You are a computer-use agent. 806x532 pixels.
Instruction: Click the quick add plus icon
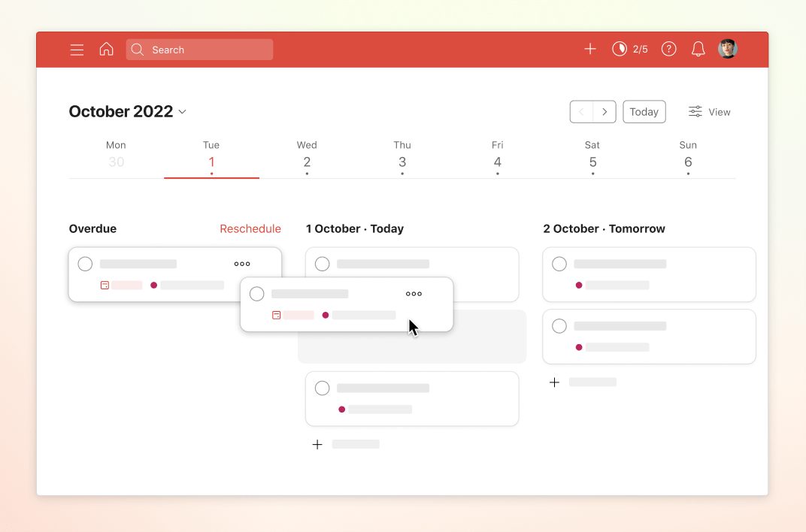coord(590,50)
